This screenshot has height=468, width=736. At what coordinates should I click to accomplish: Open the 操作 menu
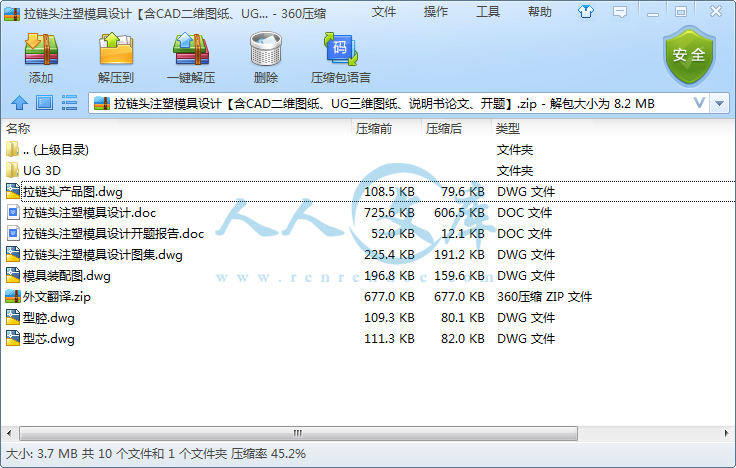point(436,12)
